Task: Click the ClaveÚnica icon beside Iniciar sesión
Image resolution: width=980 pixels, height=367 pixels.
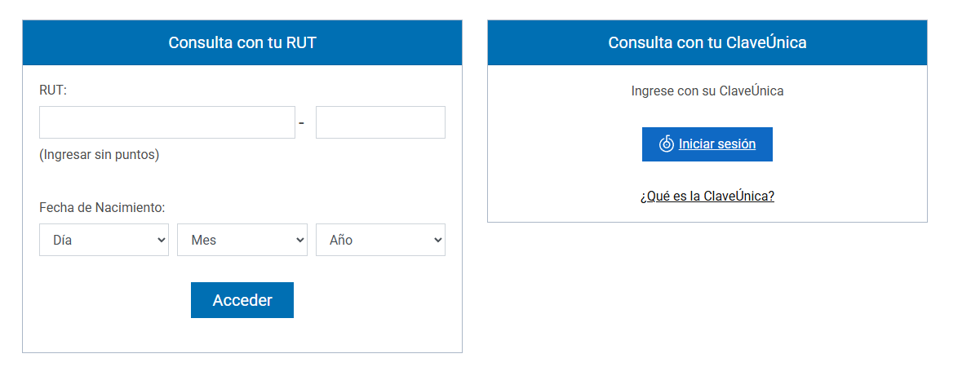Action: 667,144
